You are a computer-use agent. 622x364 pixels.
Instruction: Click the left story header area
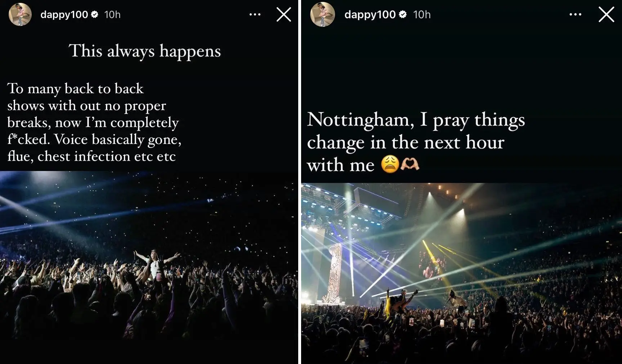144,14
